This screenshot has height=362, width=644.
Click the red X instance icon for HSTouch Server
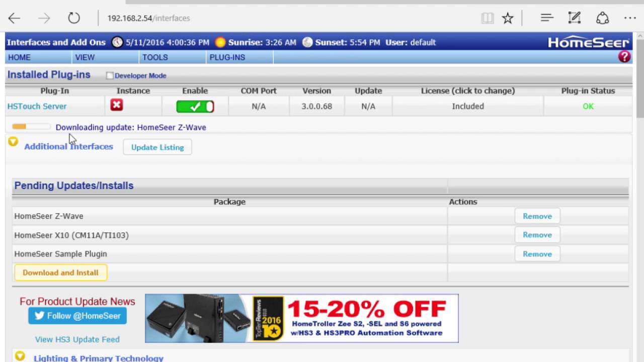pos(117,105)
